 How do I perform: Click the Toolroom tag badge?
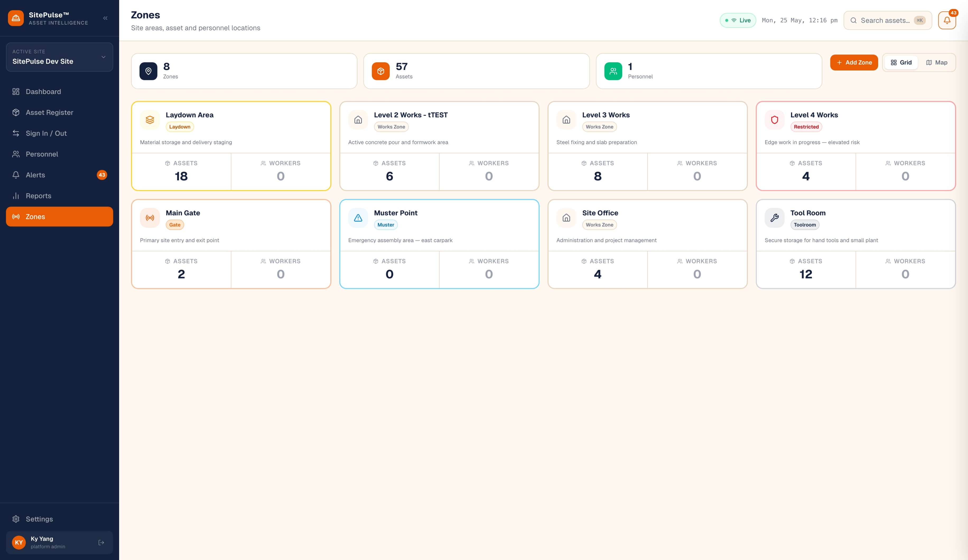[805, 224]
